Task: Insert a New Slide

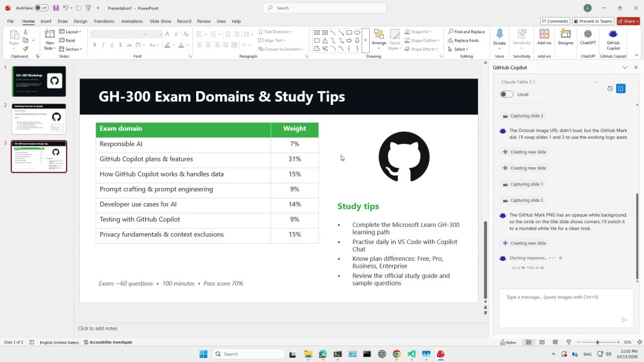Action: click(x=50, y=39)
